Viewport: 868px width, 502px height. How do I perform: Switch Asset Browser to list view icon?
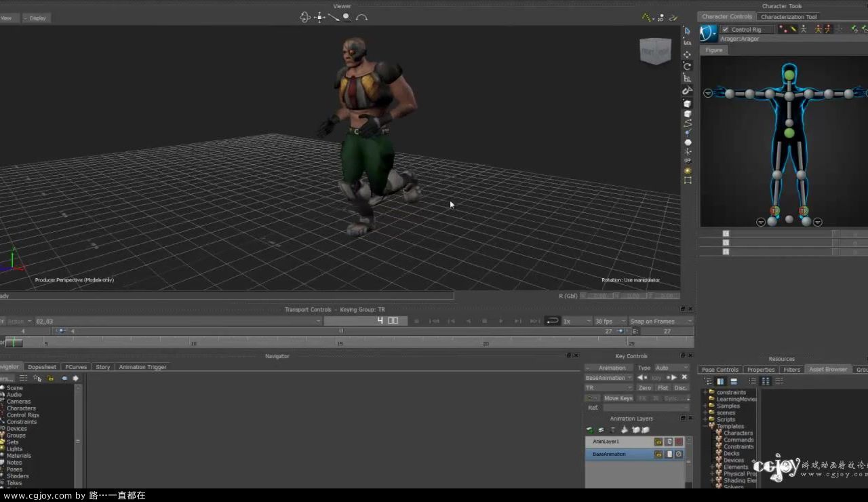coord(753,381)
